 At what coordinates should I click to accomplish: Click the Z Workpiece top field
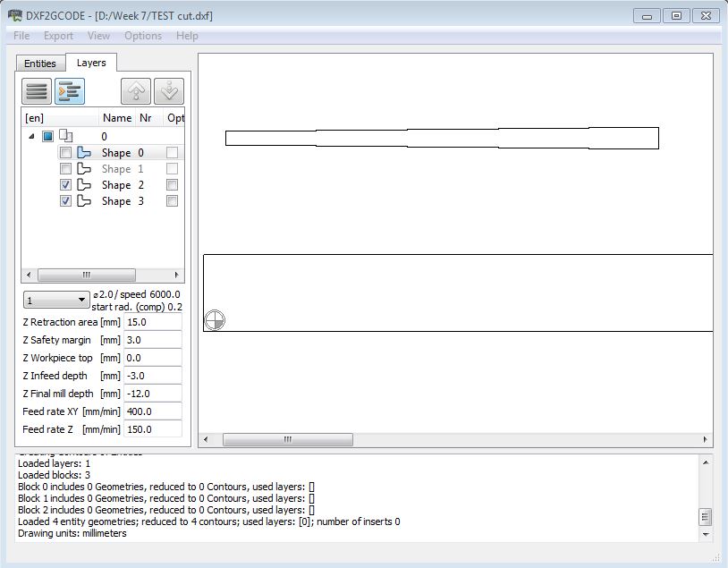tap(153, 358)
